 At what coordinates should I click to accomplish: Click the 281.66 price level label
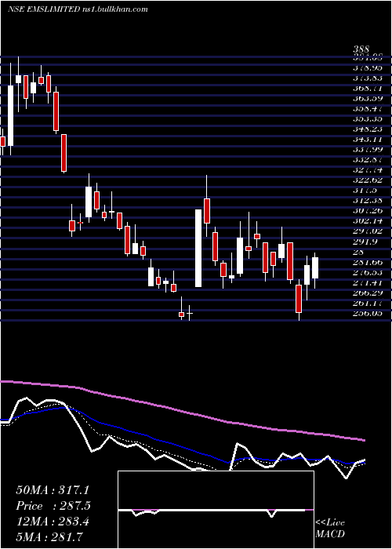click(367, 262)
